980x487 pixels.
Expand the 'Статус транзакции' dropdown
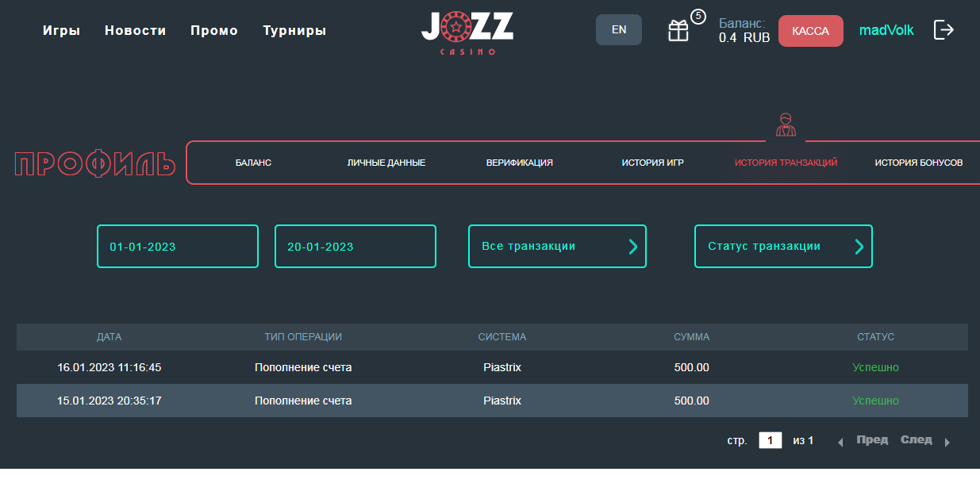coord(783,247)
